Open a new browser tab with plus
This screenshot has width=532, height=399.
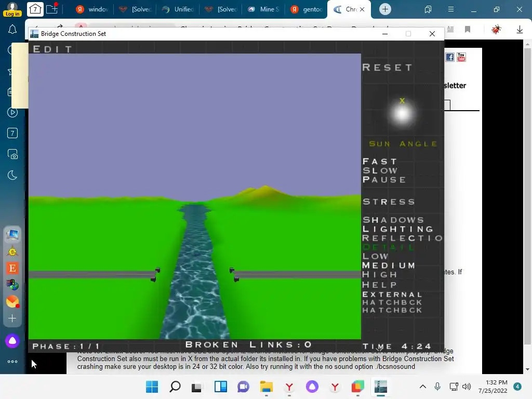(385, 9)
